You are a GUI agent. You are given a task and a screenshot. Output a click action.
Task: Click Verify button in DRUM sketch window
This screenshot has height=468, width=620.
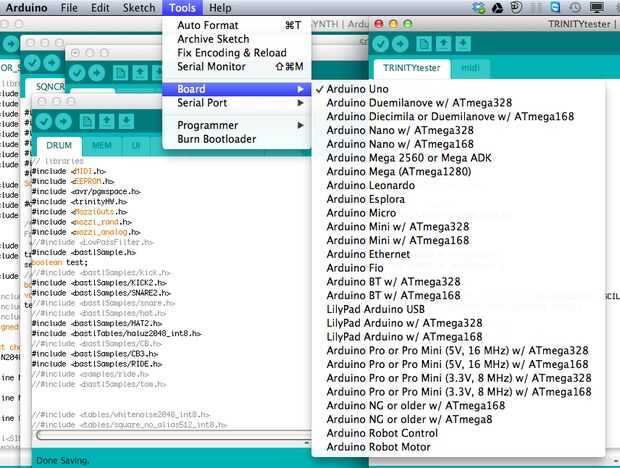point(43,121)
